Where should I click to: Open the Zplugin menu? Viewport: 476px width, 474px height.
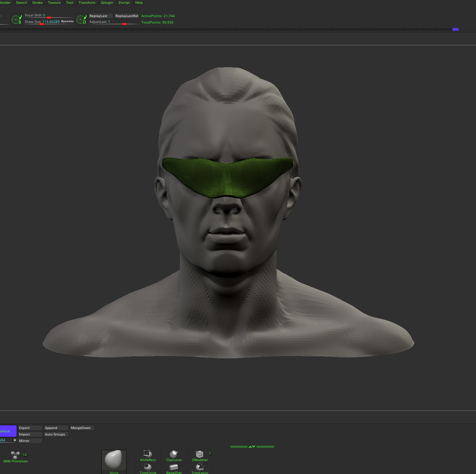point(107,2)
